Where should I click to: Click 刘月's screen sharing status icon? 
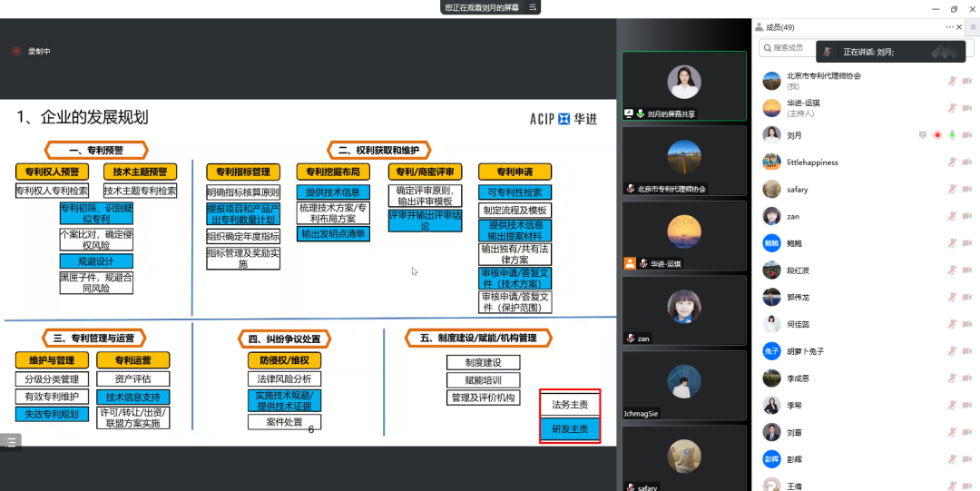pos(923,135)
